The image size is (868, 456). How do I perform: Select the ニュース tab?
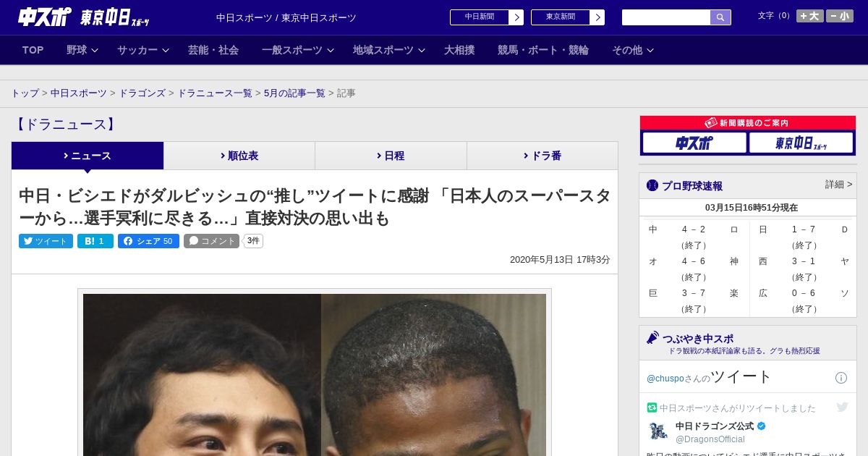(88, 156)
